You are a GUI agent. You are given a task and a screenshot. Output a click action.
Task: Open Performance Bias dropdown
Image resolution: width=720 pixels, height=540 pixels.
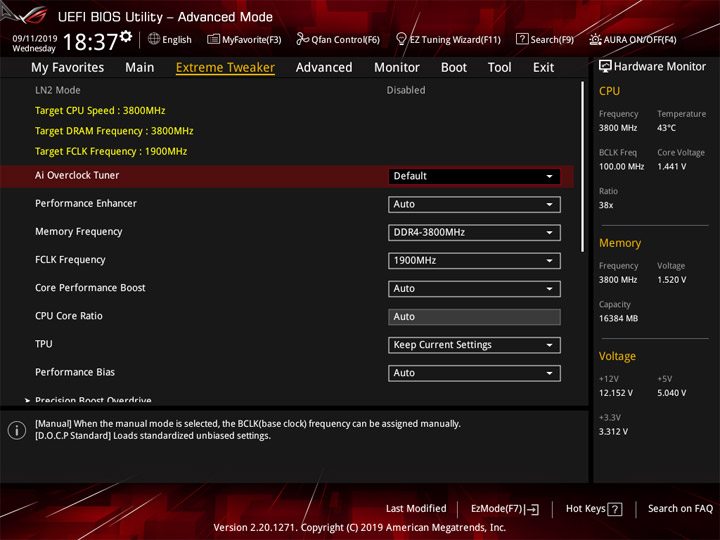[x=474, y=373]
